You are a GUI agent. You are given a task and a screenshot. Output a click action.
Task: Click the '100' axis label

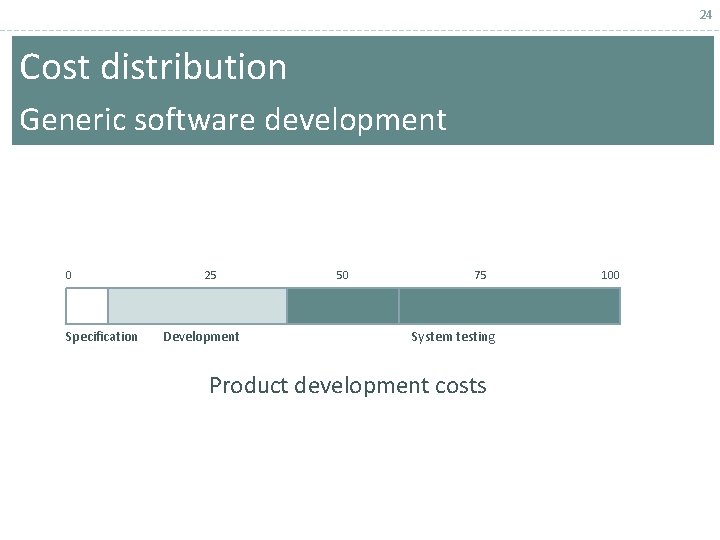pos(610,275)
